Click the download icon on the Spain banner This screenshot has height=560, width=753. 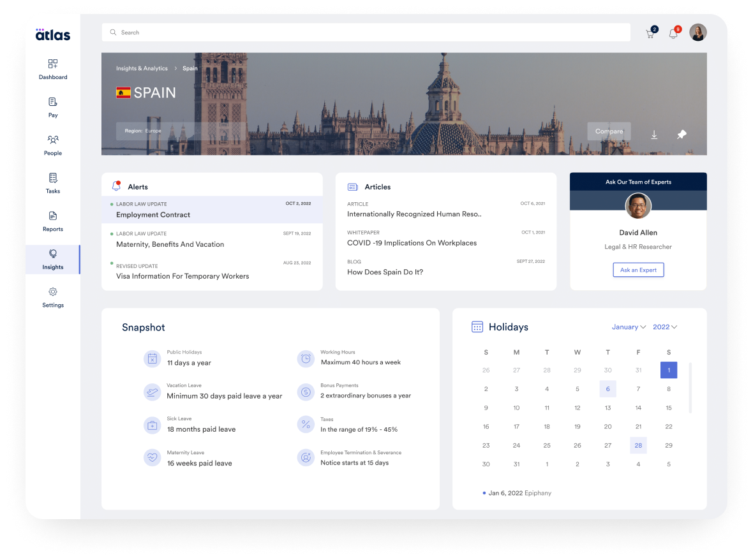point(653,135)
